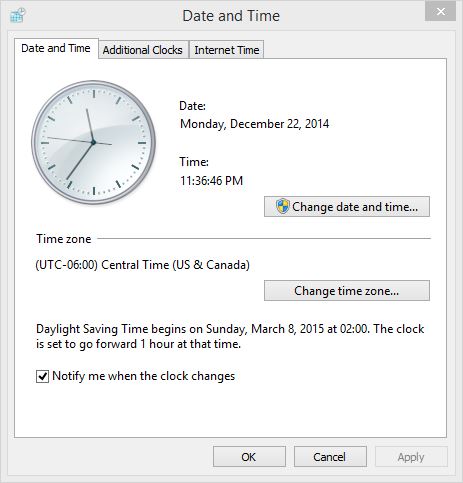The width and height of the screenshot is (463, 483).
Task: Click the date Monday, December 22, 2014
Action: 255,124
